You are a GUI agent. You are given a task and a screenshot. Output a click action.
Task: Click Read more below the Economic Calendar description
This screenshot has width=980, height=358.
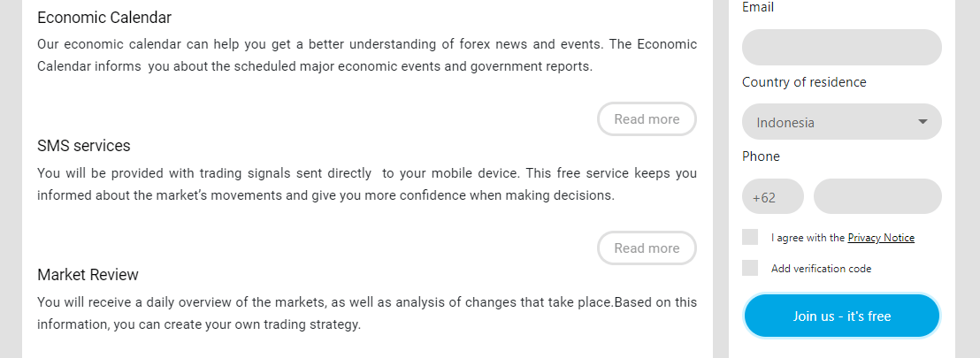point(647,119)
